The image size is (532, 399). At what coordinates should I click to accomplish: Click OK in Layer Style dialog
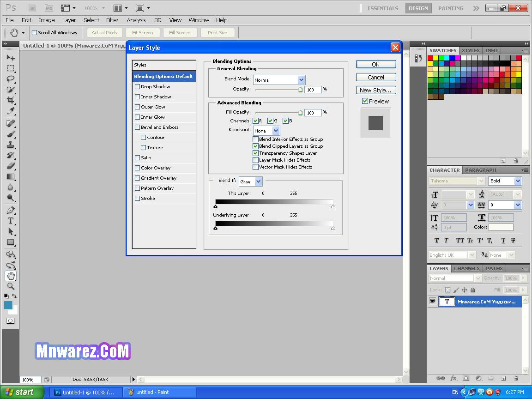(x=375, y=65)
